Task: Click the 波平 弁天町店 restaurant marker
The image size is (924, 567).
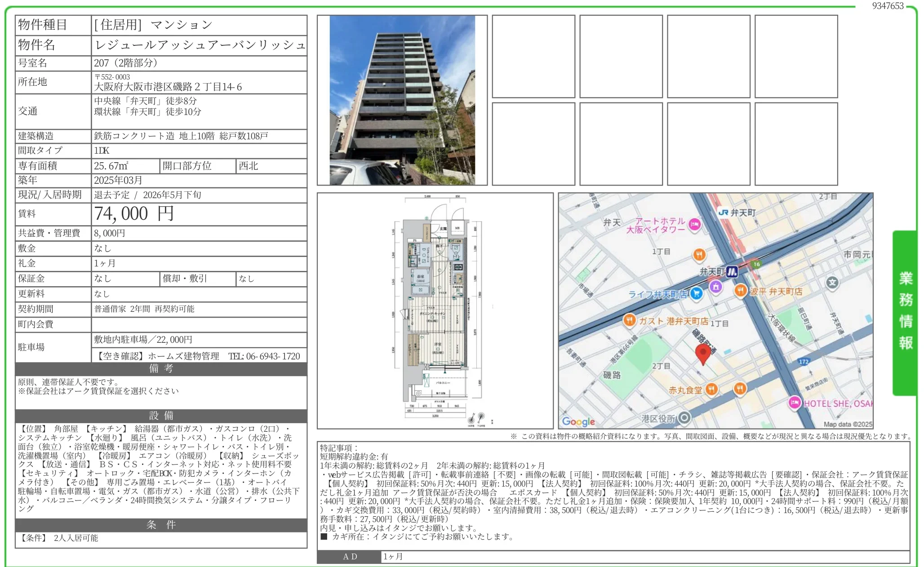Action: [x=741, y=291]
